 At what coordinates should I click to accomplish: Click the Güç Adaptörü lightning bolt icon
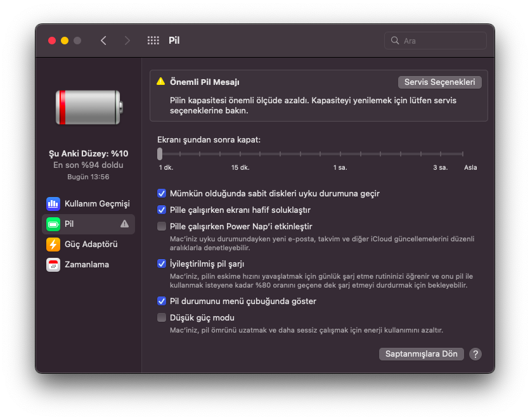pyautogui.click(x=53, y=245)
